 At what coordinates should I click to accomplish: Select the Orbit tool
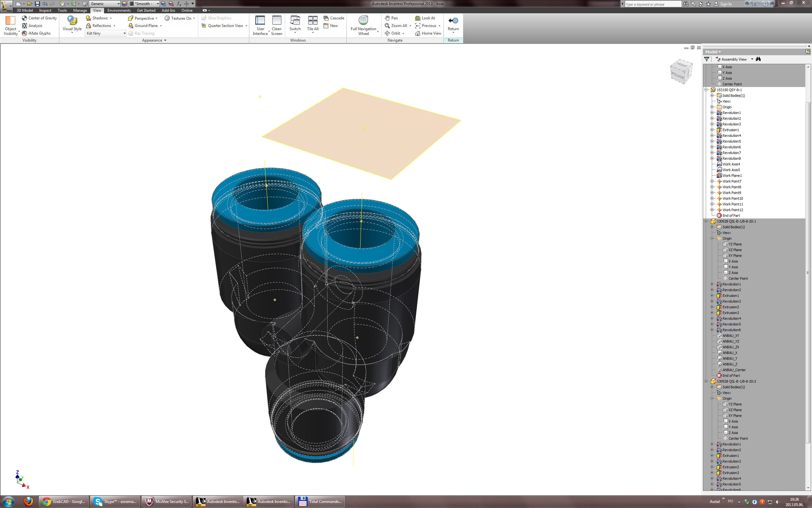click(393, 33)
